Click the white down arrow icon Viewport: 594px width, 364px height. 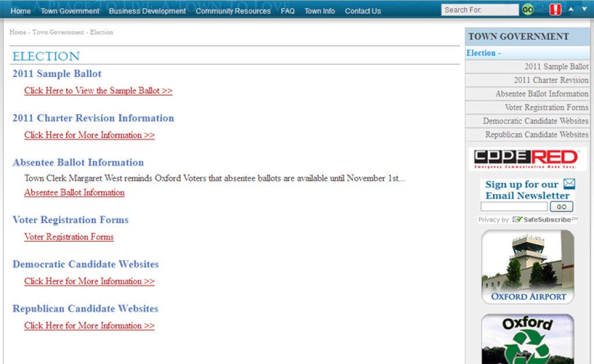pyautogui.click(x=584, y=9)
